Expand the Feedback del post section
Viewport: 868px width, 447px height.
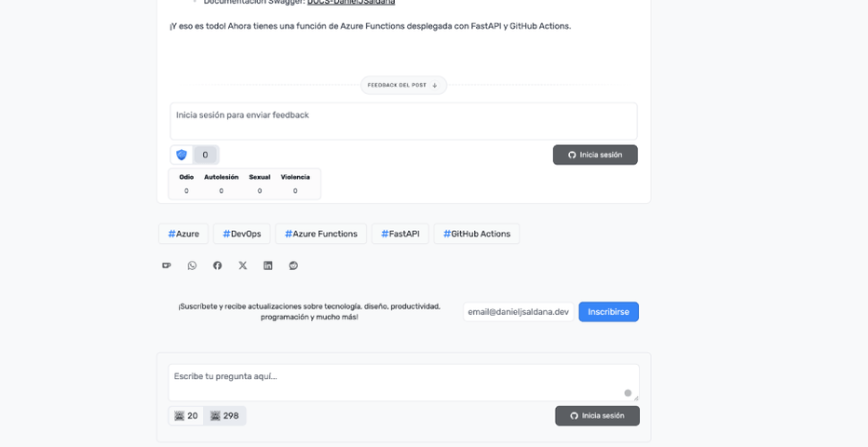(403, 85)
